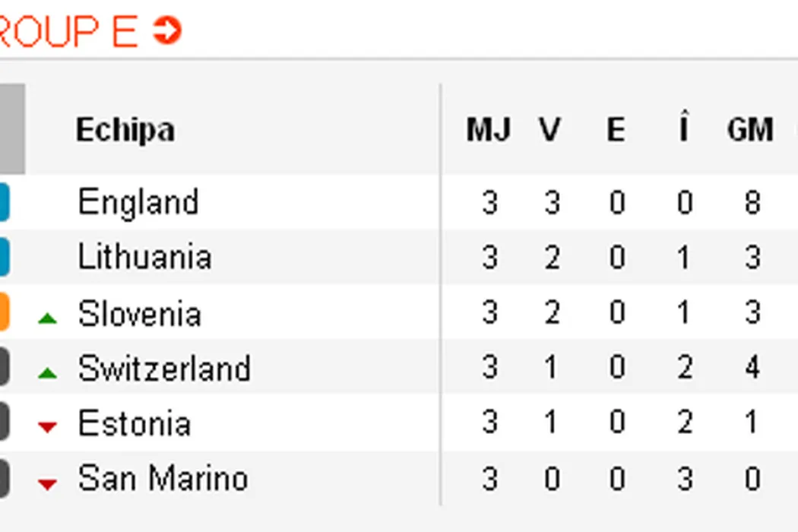Click blue position marker beside England
Screen dimensions: 798x532
point(4,203)
